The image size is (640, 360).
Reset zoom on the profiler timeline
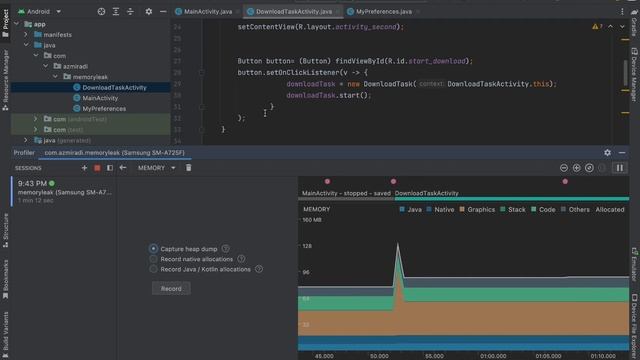click(x=589, y=168)
